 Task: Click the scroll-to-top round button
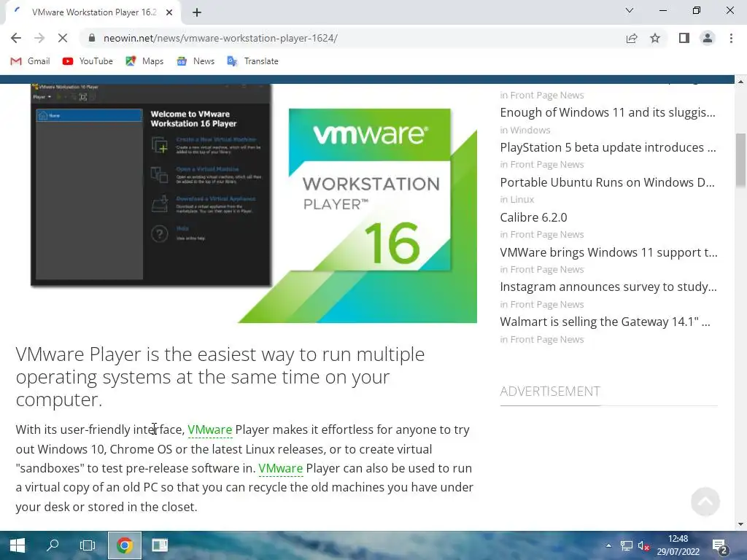coord(705,502)
